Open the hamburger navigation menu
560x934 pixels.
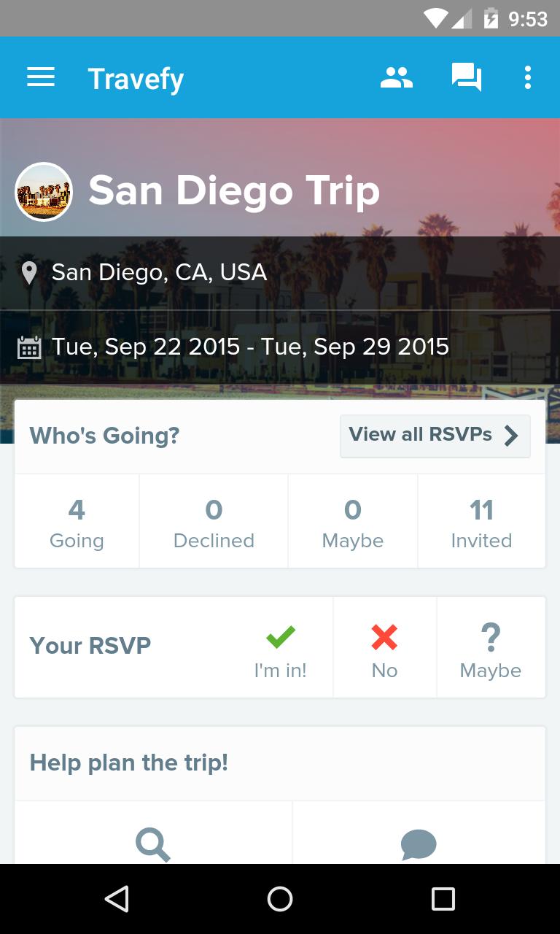(x=41, y=77)
